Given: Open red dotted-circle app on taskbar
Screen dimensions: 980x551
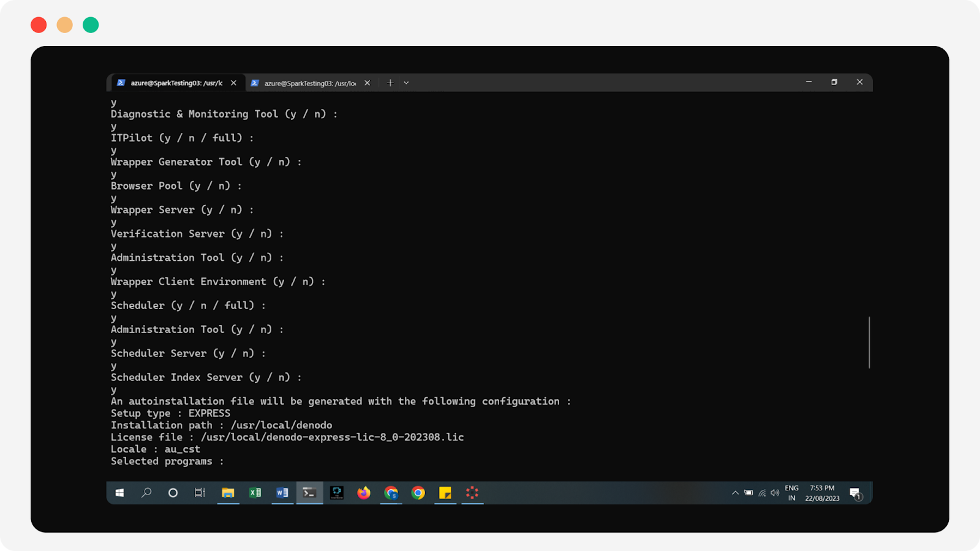Looking at the screenshot, I should (x=472, y=493).
